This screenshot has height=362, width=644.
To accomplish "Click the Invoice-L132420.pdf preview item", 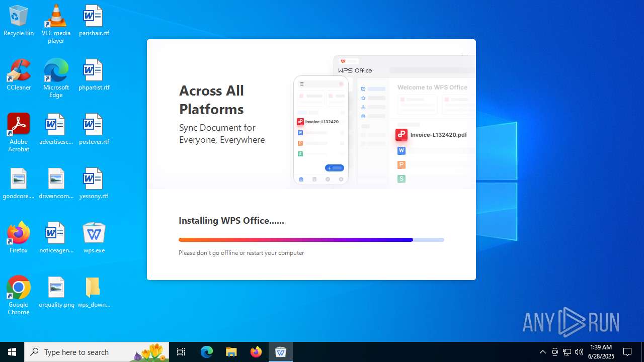I will pos(432,135).
